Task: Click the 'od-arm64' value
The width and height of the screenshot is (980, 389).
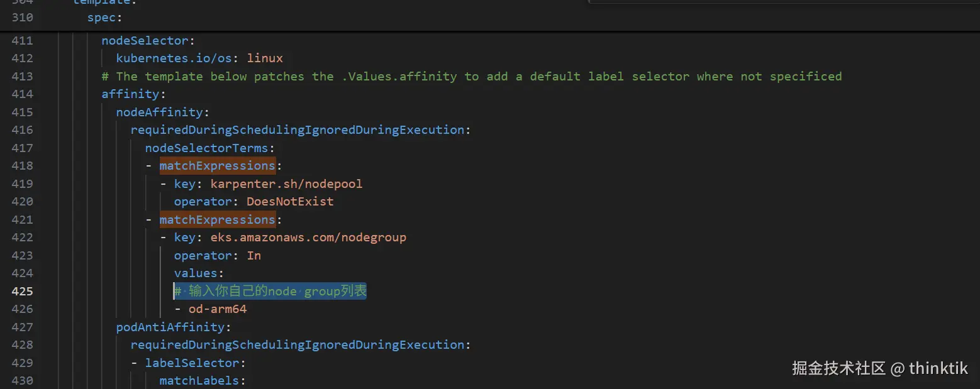Action: click(x=218, y=309)
